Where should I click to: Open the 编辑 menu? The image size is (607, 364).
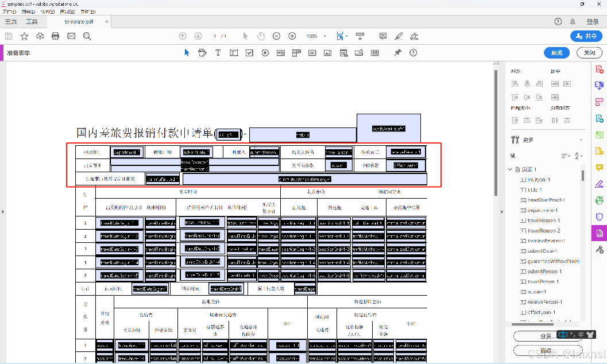pos(28,11)
